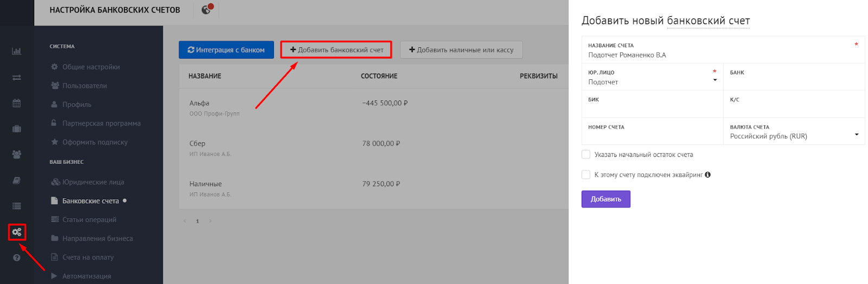Click 'Интеграция с банком' button
The image size is (868, 284).
click(226, 50)
